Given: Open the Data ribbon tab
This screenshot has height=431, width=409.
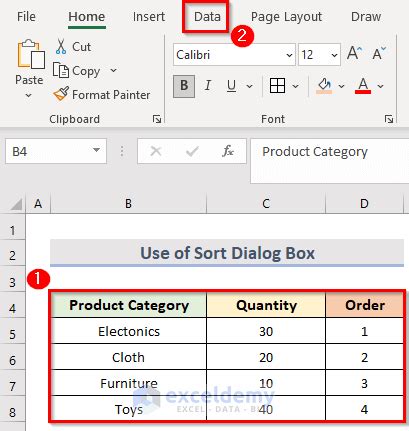Looking at the screenshot, I should [x=207, y=16].
